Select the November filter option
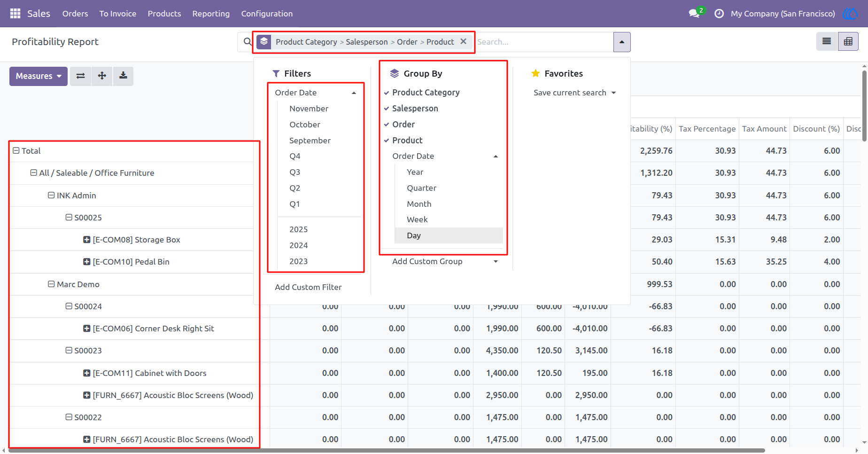The image size is (868, 454). pos(309,109)
